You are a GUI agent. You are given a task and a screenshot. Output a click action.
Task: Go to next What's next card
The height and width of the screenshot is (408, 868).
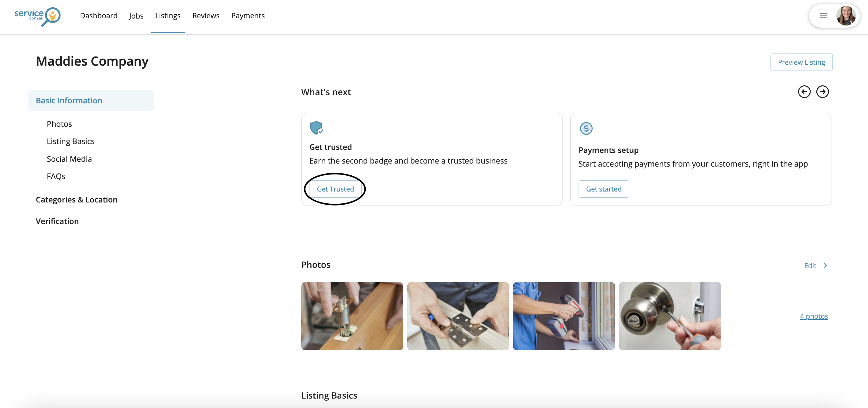822,92
